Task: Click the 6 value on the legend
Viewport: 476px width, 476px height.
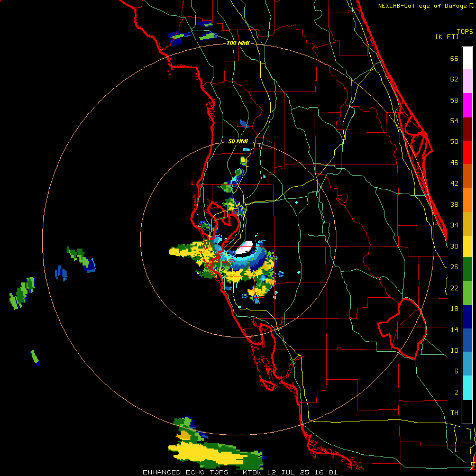Action: pyautogui.click(x=456, y=371)
